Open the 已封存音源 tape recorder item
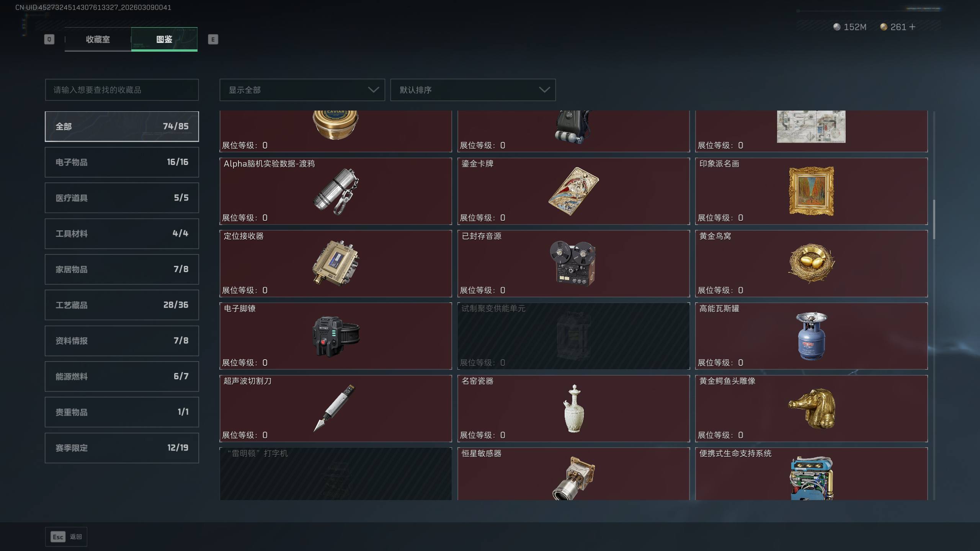This screenshot has height=551, width=980. click(573, 263)
